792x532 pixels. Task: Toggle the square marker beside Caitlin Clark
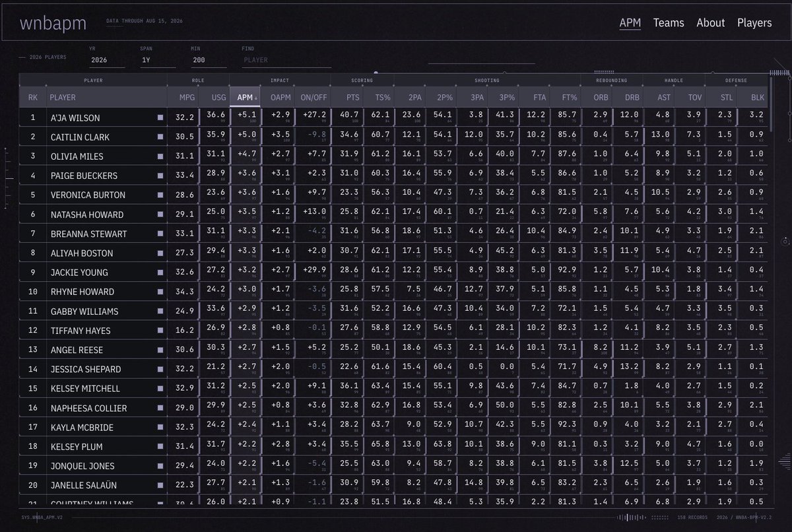[160, 137]
